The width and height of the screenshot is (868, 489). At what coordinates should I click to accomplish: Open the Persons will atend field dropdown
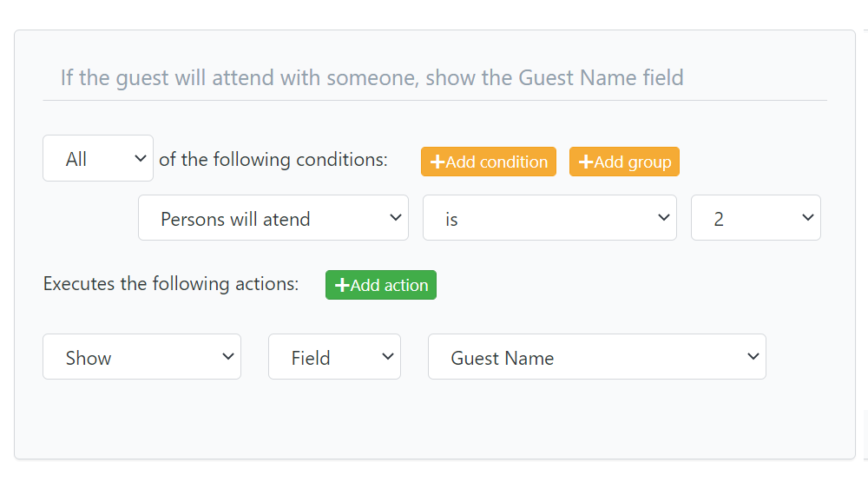[x=273, y=219]
